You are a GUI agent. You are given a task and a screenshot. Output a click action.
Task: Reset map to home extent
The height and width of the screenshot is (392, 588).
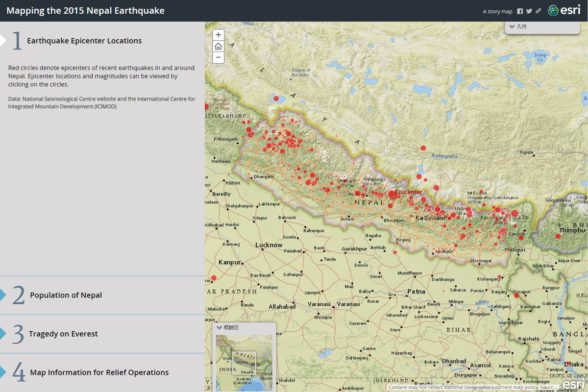click(x=219, y=46)
